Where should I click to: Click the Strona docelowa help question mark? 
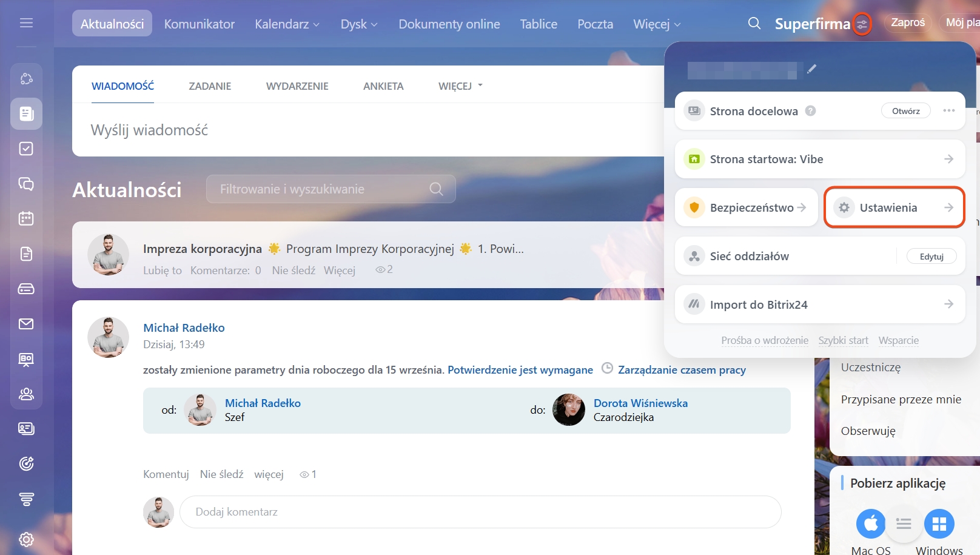pyautogui.click(x=810, y=111)
